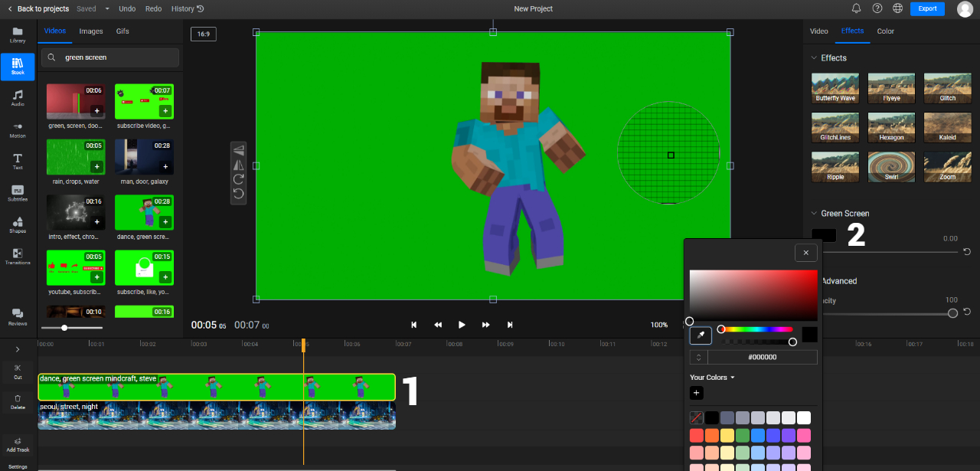Open the Subtitles panel
The width and height of the screenshot is (980, 471).
coord(18,193)
